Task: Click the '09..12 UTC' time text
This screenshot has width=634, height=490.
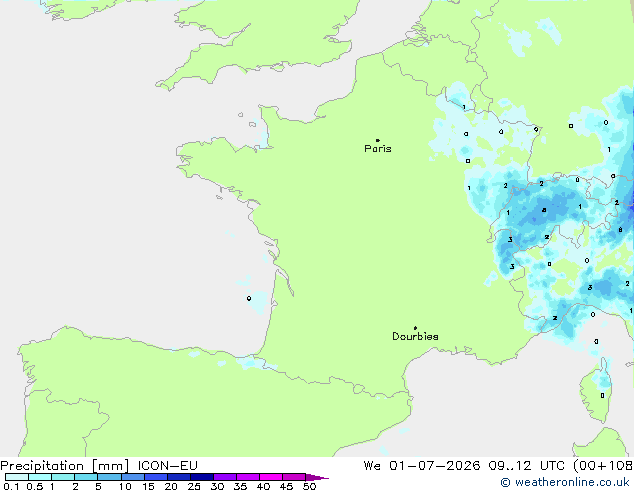Action: click(526, 466)
